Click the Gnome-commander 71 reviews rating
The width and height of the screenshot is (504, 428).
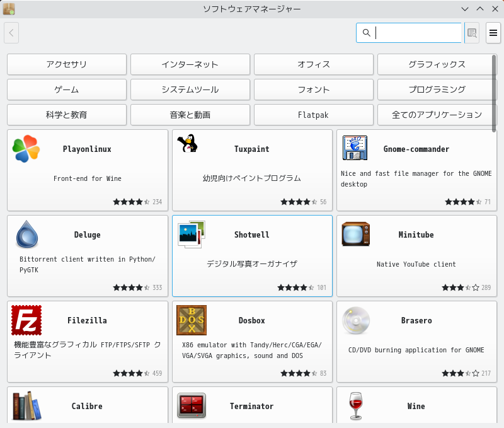click(x=468, y=202)
